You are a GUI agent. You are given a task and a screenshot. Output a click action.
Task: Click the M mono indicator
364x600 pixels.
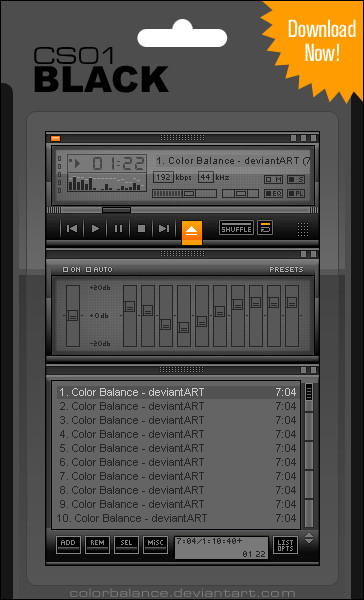[x=273, y=179]
